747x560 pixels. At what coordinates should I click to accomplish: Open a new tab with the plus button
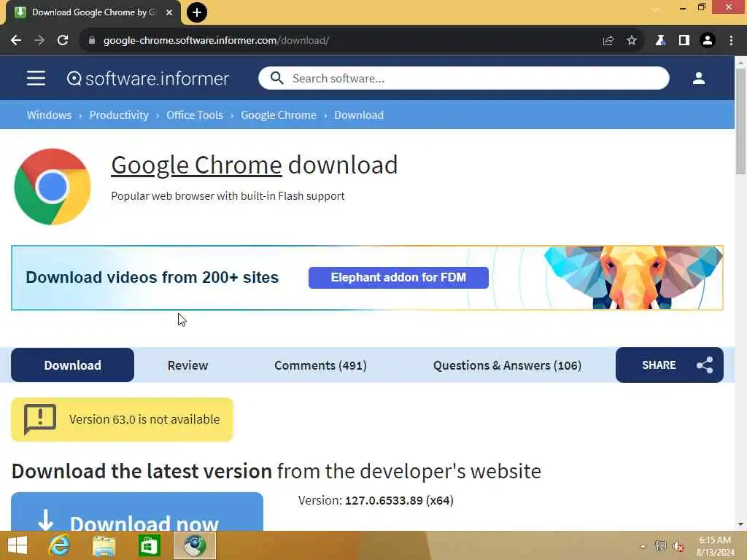coord(197,12)
